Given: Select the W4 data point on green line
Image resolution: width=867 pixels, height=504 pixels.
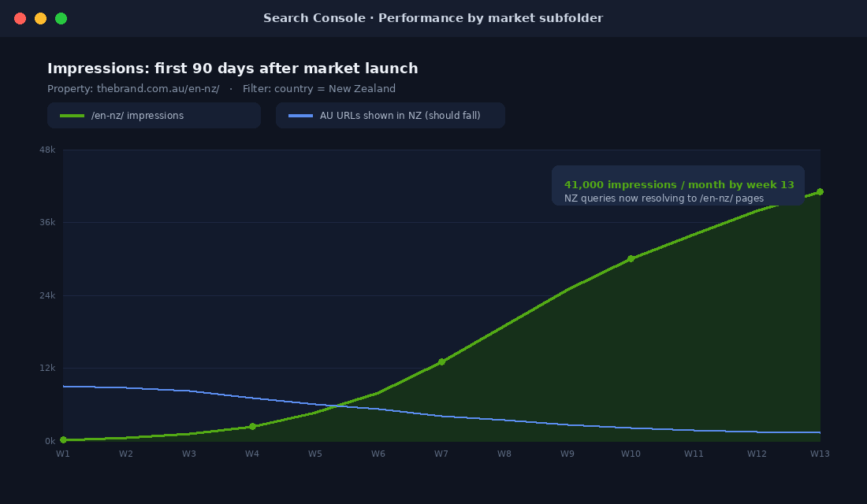Looking at the screenshot, I should (253, 427).
